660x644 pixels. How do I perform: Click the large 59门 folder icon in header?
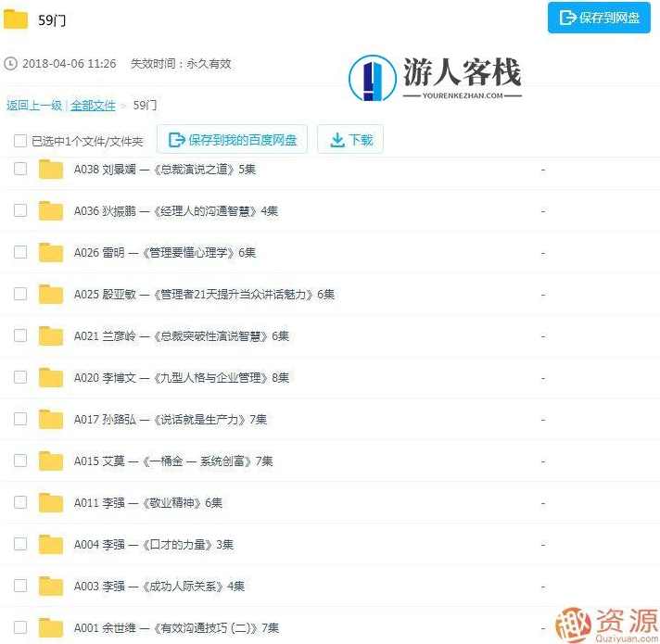point(16,19)
